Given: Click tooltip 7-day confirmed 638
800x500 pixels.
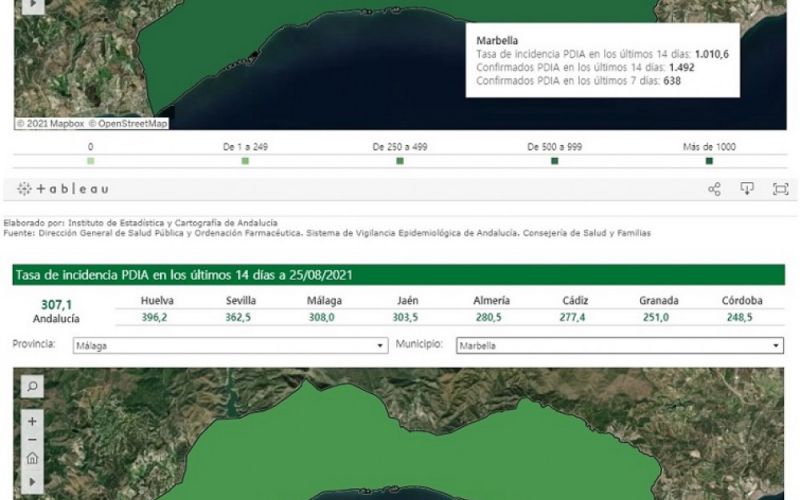Looking at the screenshot, I should coord(672,81).
